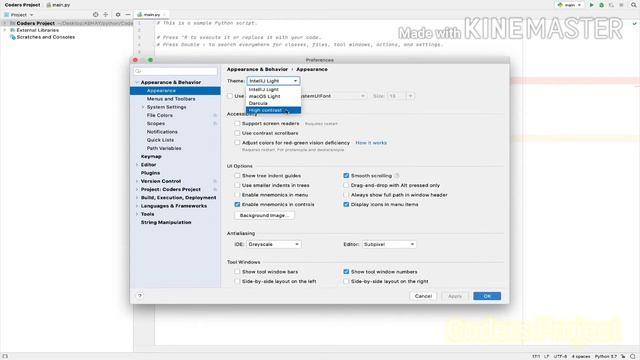640x360 pixels.
Task: Open the IDE antialiasing Greyscale dropdown
Action: point(273,244)
